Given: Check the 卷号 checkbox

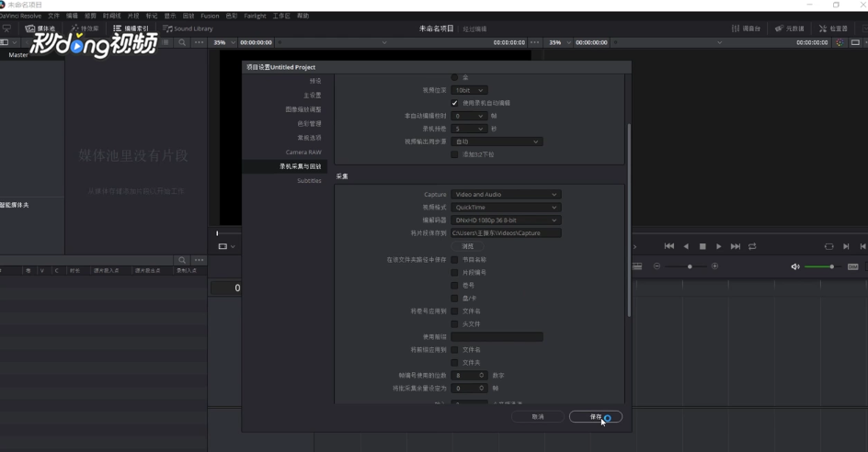Looking at the screenshot, I should click(454, 286).
